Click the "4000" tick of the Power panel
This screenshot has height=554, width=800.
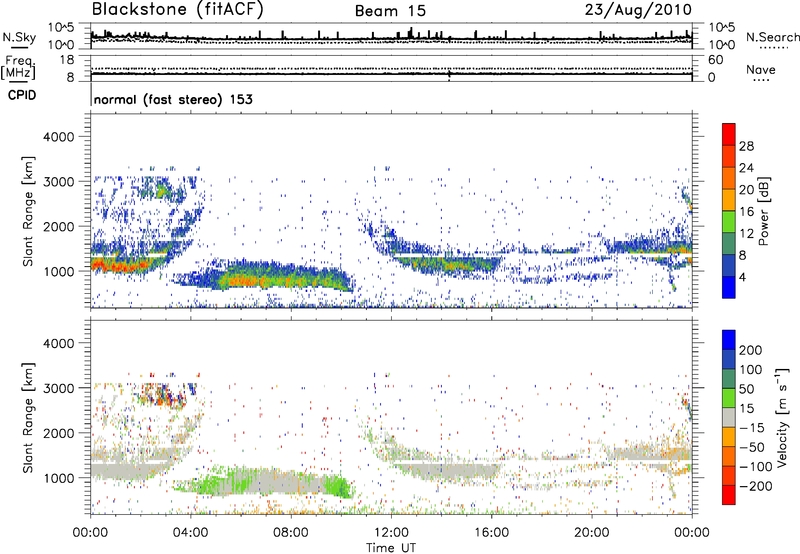coord(58,137)
